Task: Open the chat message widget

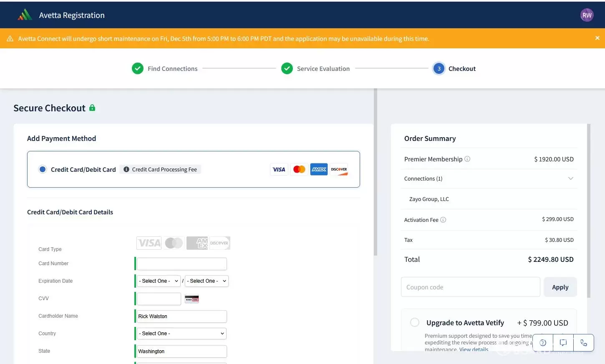Action: 563,343
